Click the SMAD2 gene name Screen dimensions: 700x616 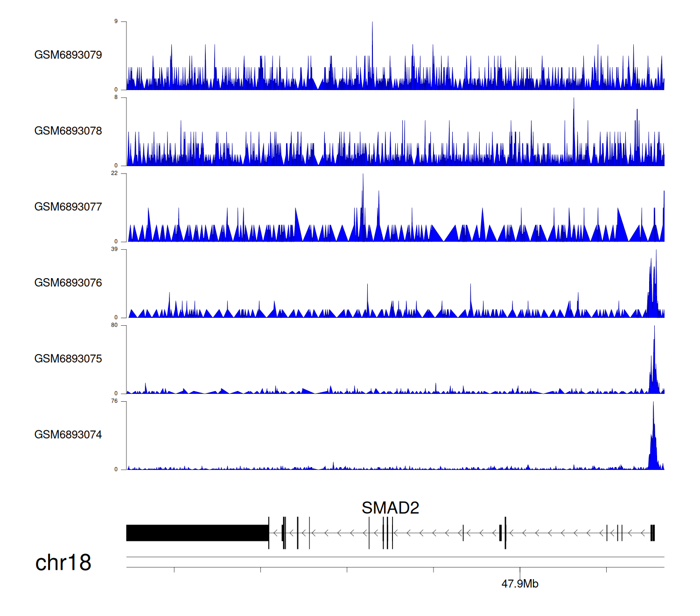pyautogui.click(x=390, y=508)
